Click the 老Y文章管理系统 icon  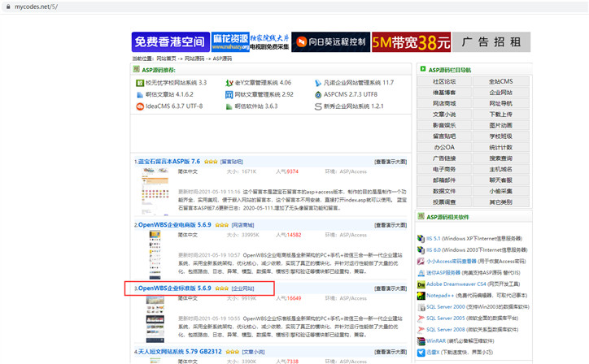[229, 83]
